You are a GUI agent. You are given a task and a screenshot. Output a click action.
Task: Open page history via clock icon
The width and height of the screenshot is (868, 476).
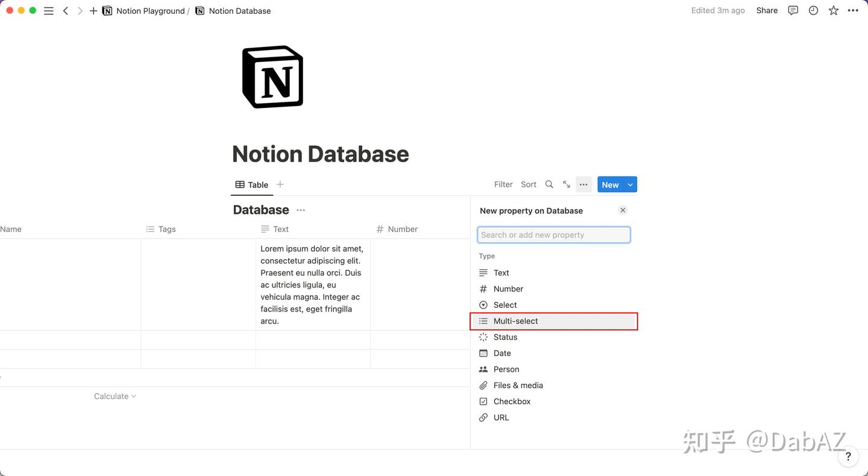click(x=813, y=10)
